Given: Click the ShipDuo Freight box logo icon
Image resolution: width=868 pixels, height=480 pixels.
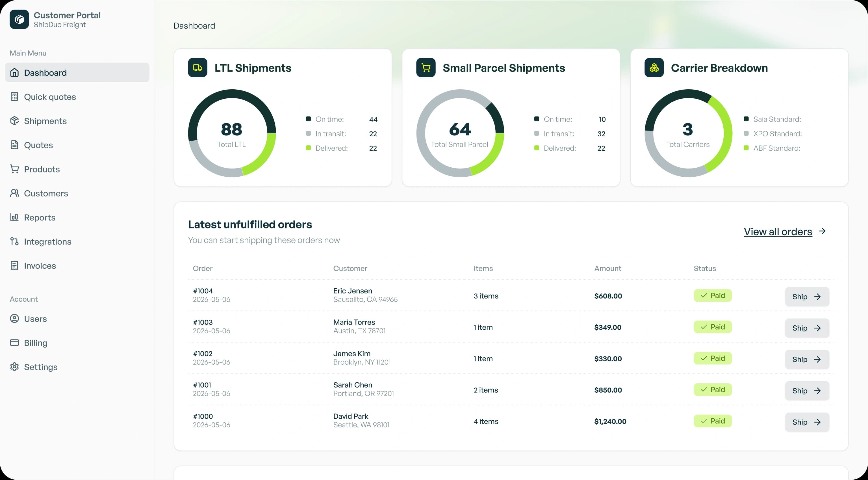Looking at the screenshot, I should click(19, 19).
